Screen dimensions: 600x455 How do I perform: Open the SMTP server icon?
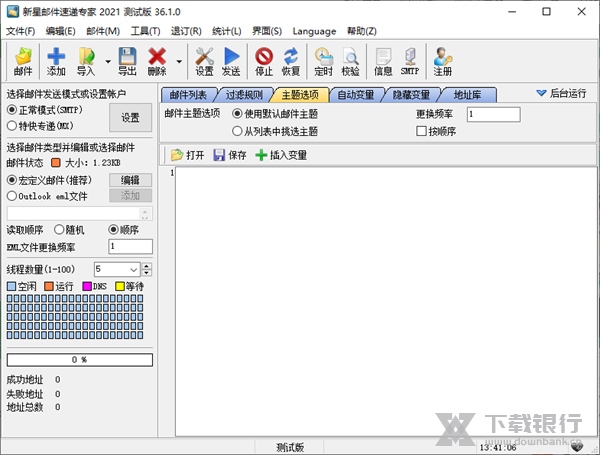pos(410,62)
